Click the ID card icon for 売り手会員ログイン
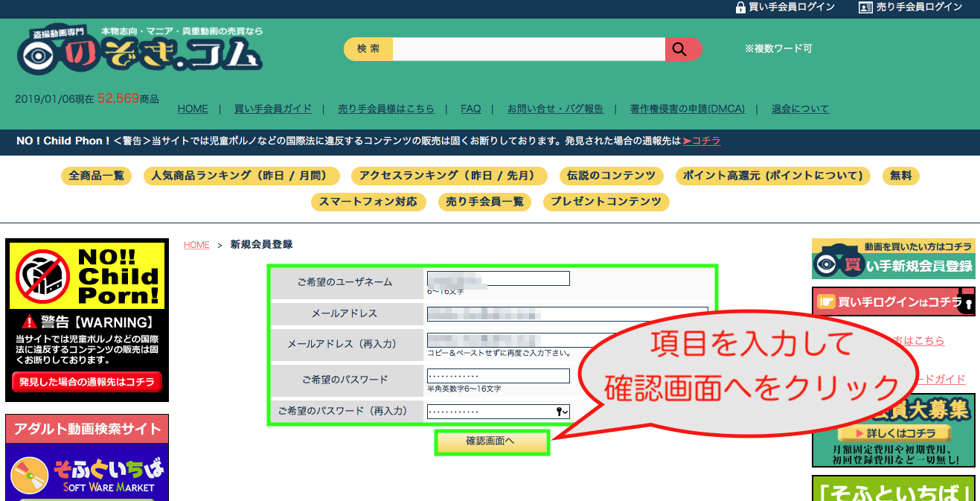 (865, 7)
